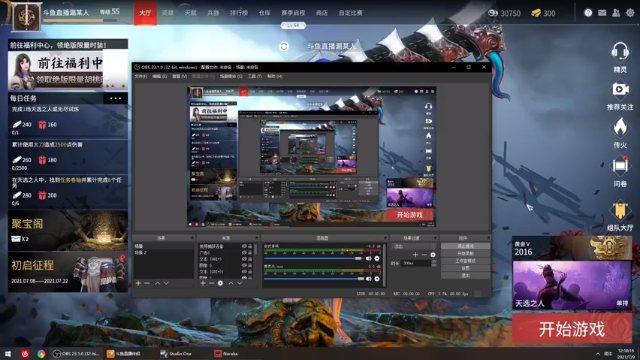Remove transition with minus icon in Transitions dock
The height and width of the screenshot is (360, 640).
click(424, 255)
